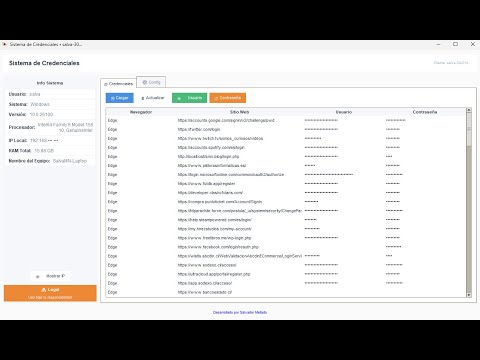Click the Procesador value text
Image resolution: width=480 pixels, height=360 pixels.
[x=65, y=127]
